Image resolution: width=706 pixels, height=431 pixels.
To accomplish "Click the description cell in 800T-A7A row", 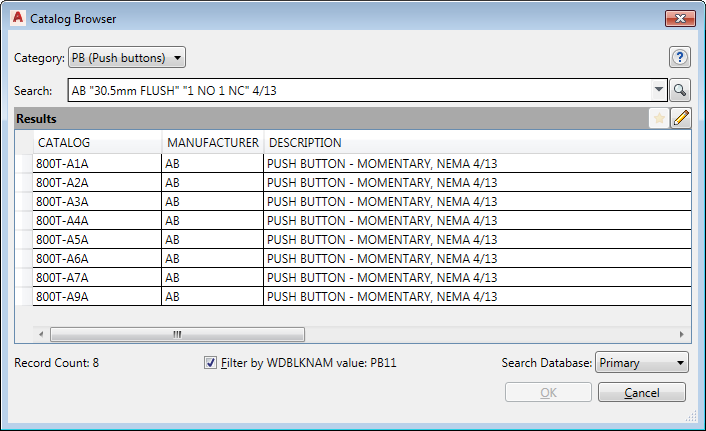I will [x=477, y=277].
